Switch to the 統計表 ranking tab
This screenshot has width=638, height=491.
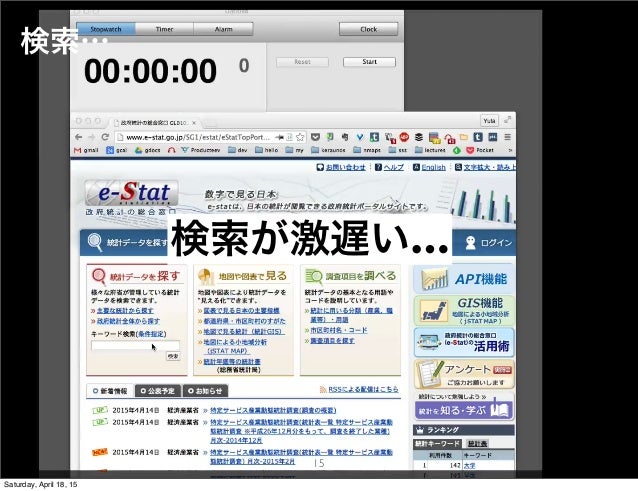click(477, 443)
